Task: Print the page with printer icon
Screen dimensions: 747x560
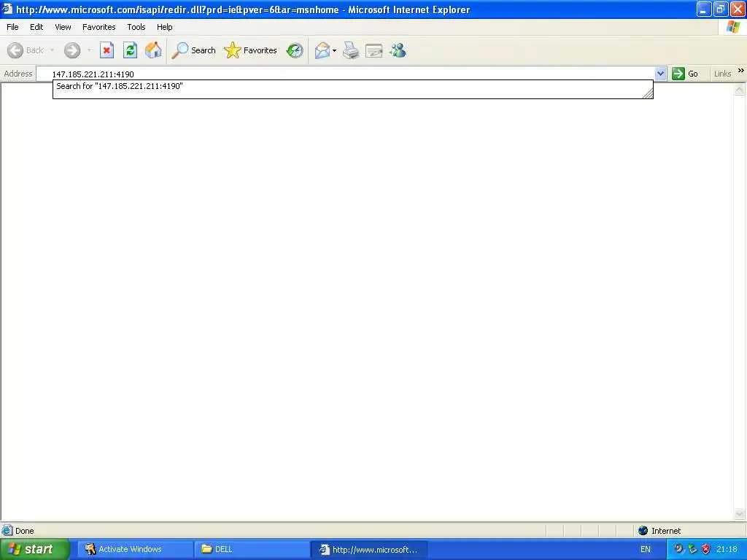Action: tap(351, 50)
